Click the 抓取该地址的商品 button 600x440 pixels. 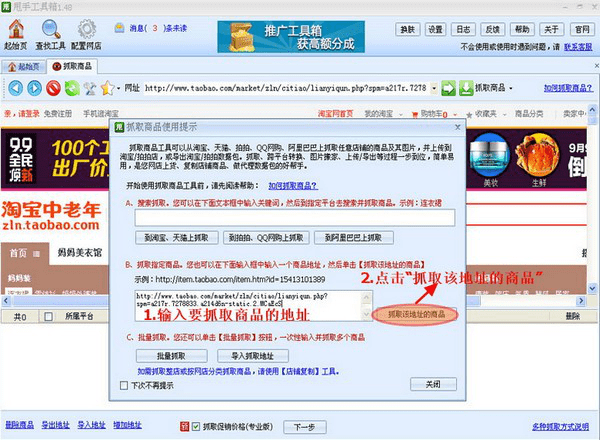[x=416, y=314]
